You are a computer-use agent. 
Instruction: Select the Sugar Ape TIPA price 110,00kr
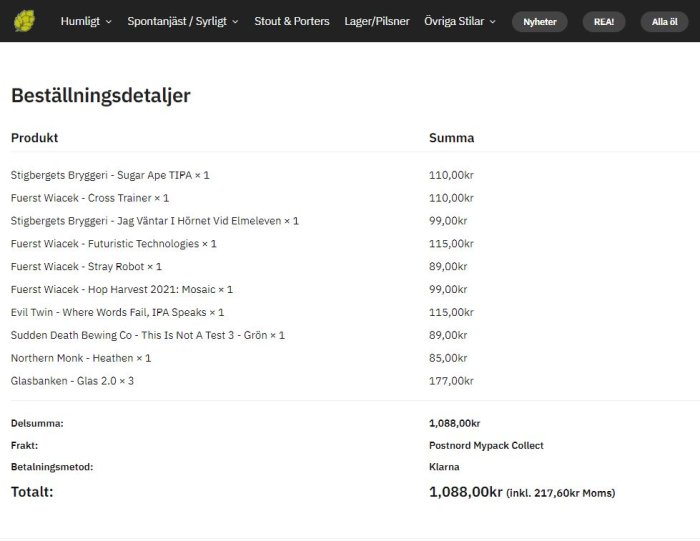[451, 175]
